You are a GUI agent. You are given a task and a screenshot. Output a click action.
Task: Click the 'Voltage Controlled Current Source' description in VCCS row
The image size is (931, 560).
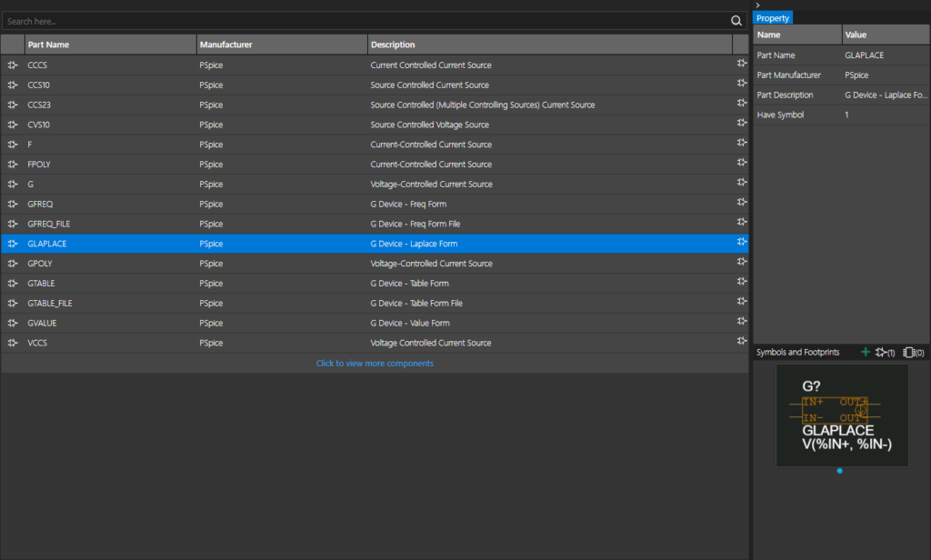click(x=430, y=343)
